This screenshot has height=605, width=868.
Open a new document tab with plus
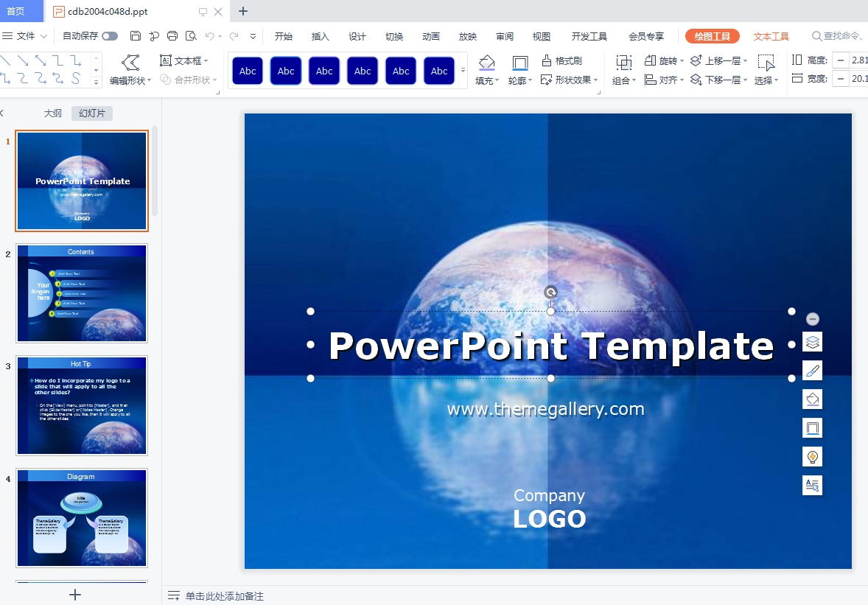(x=243, y=11)
